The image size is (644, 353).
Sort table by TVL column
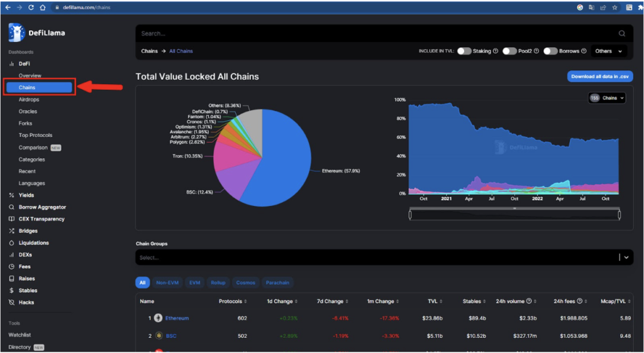pyautogui.click(x=435, y=301)
